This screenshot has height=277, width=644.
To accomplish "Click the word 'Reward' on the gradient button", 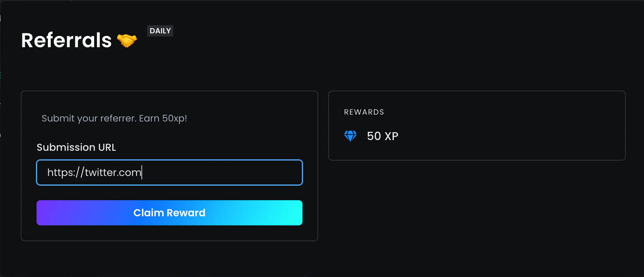I will (x=186, y=213).
